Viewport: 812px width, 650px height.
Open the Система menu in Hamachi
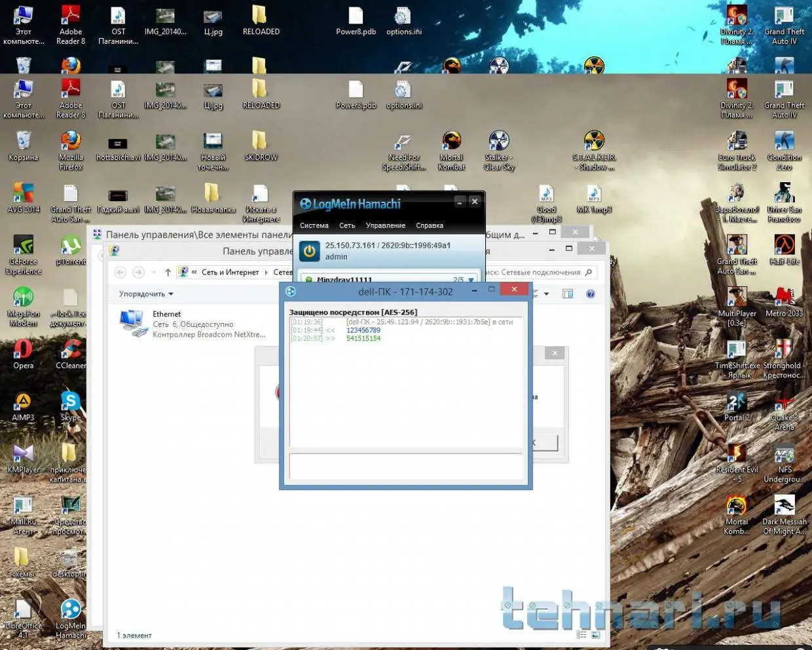point(314,225)
